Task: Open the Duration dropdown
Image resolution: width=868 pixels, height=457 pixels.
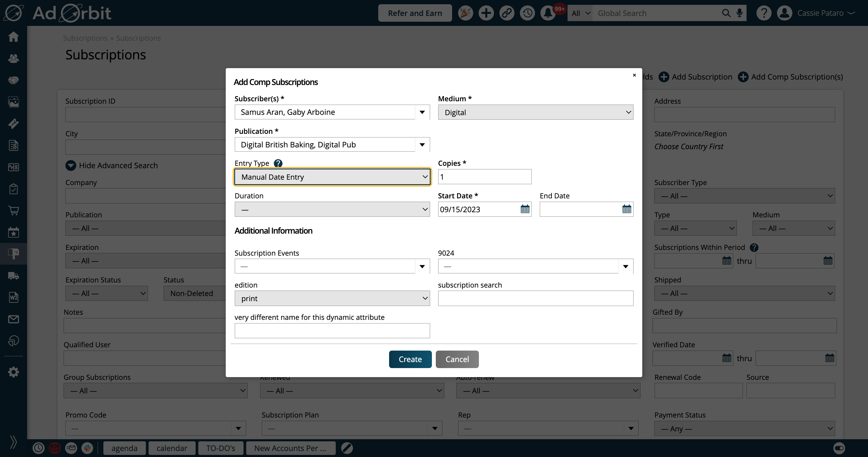Action: coord(332,209)
